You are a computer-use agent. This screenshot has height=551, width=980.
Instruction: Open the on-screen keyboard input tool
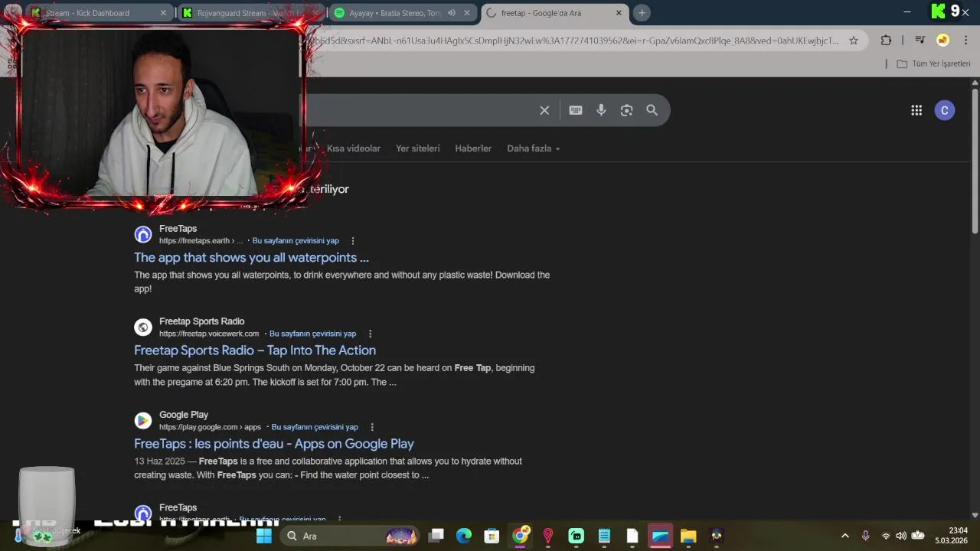click(576, 110)
